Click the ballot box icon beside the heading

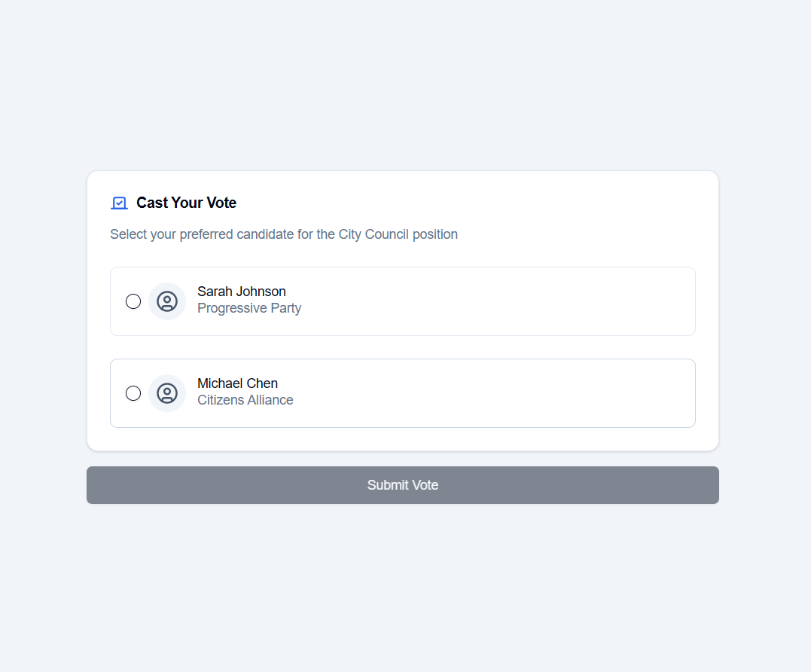pos(119,203)
